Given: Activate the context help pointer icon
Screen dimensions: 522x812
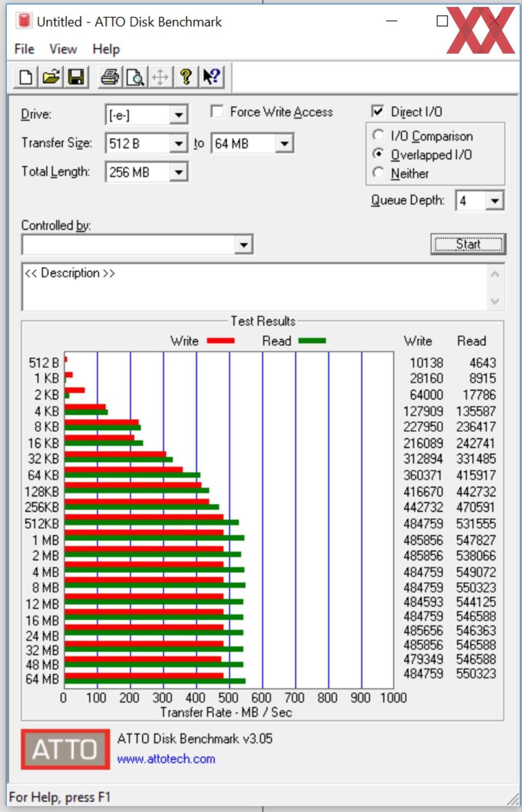Looking at the screenshot, I should 211,77.
